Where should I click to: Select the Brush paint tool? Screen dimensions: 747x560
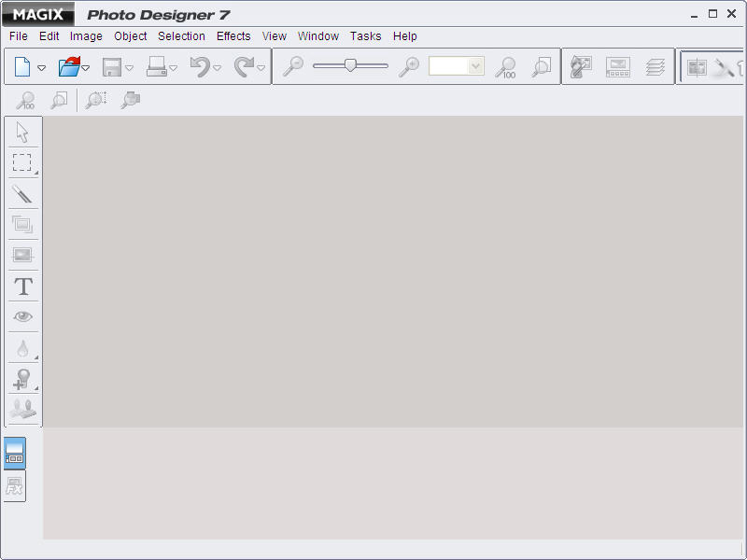(22, 194)
